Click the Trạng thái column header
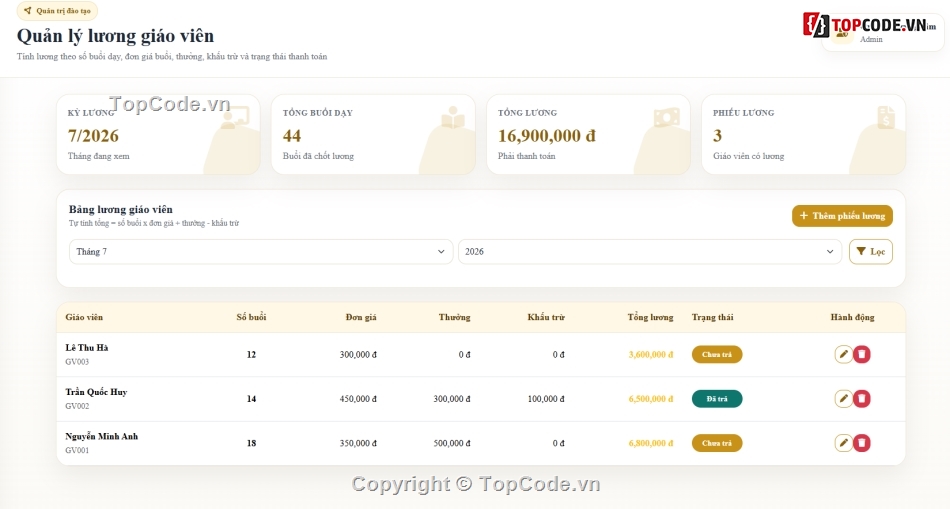 coord(712,317)
